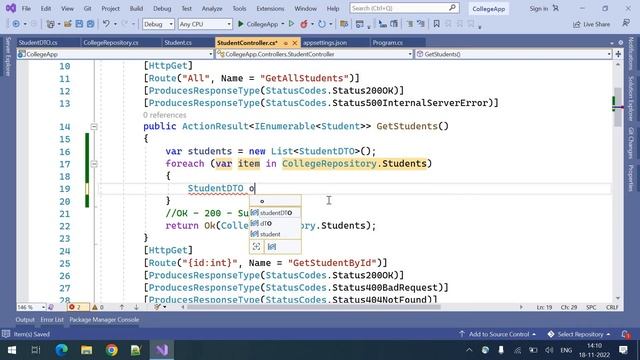Click the warning count indicator showing 0
Image resolution: width=640 pixels, height=360 pixels.
[98, 307]
